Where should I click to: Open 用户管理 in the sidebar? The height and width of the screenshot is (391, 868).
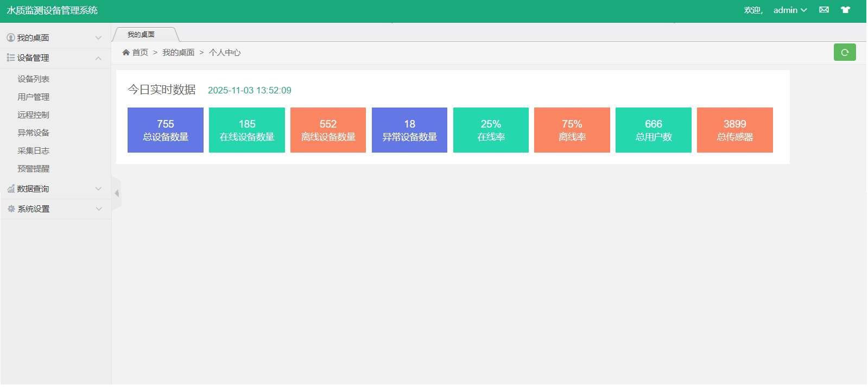(33, 97)
